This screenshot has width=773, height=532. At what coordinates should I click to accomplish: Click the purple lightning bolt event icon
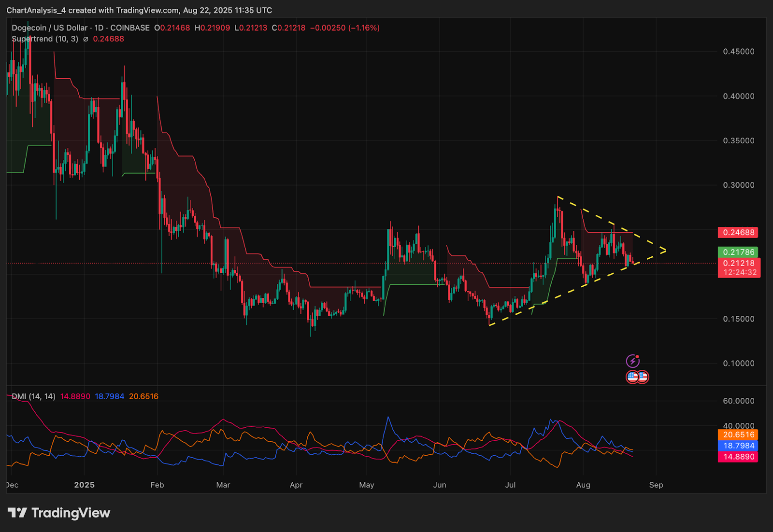click(632, 361)
